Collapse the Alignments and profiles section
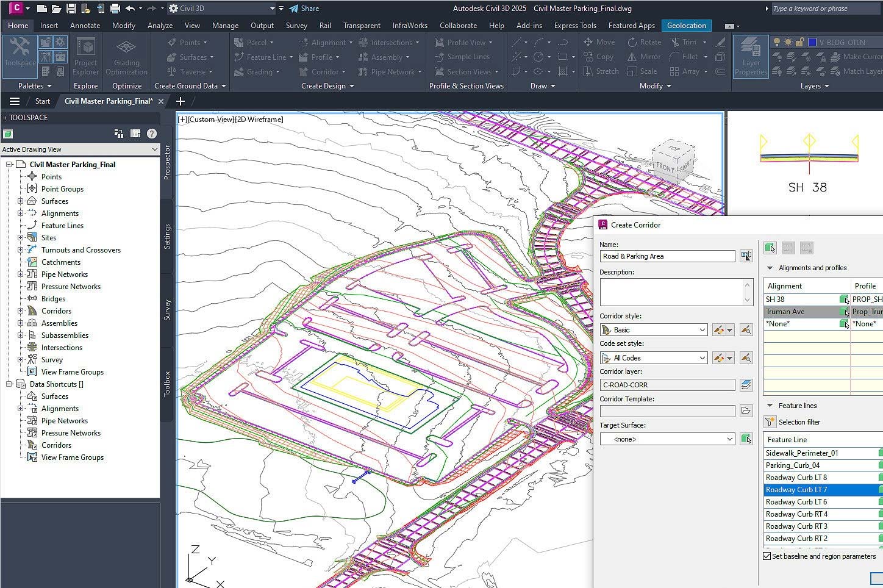Screen dimensions: 883x588 tap(770, 268)
